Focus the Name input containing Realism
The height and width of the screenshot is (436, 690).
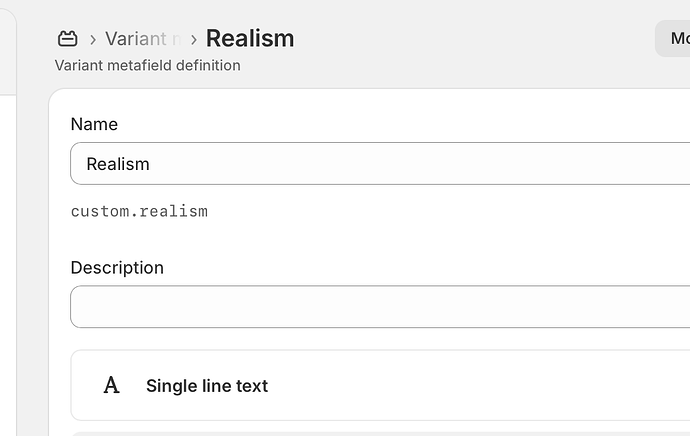380,164
